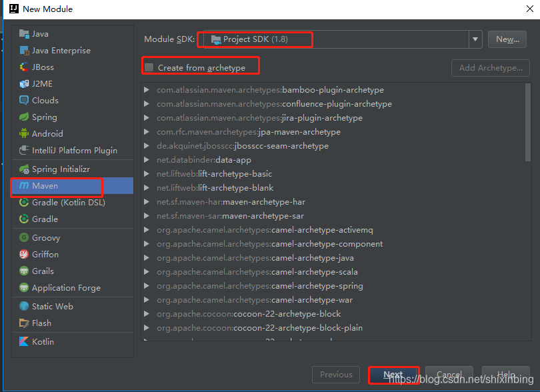The height and width of the screenshot is (392, 540).
Task: Click the Gradle (Kotlin DSL) icon
Action: point(24,202)
